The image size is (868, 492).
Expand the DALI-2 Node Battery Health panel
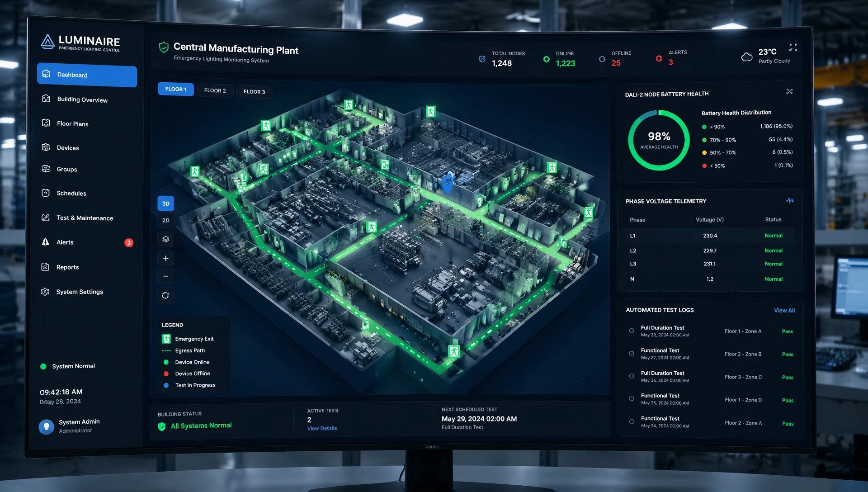tap(789, 91)
